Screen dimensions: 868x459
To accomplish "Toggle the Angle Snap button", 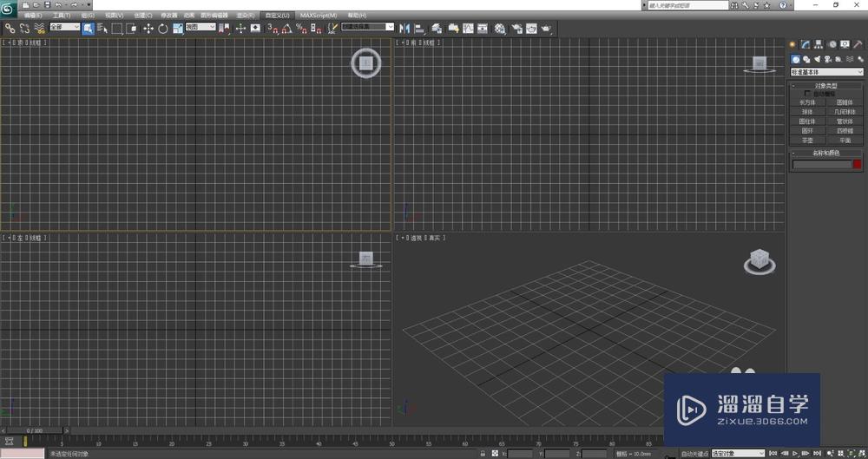I will (x=285, y=28).
